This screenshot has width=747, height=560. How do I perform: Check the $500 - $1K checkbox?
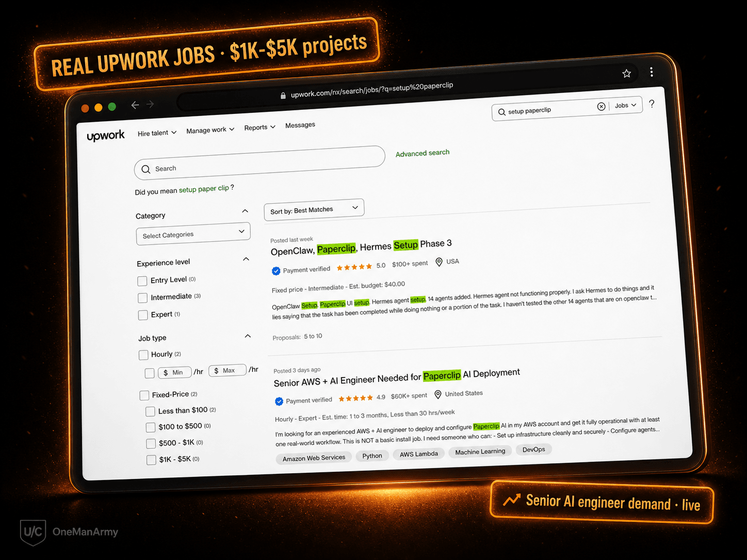tap(151, 443)
